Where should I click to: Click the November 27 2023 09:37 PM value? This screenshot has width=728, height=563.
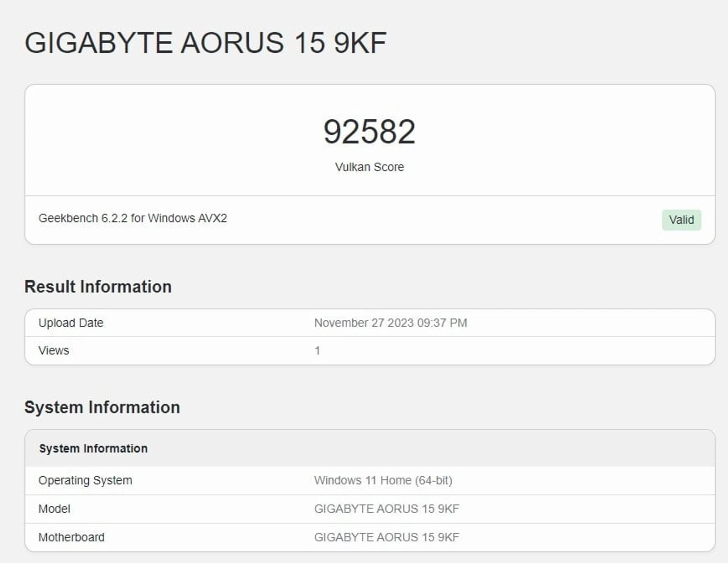(x=391, y=323)
